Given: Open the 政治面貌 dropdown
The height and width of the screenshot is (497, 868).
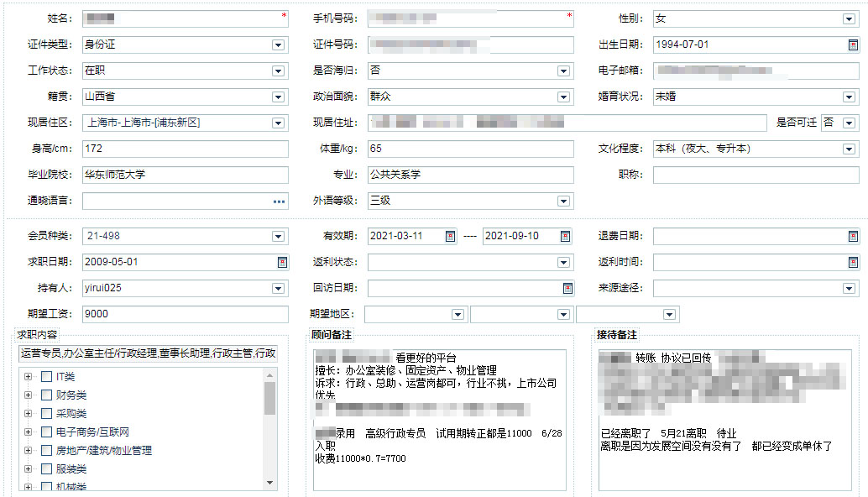Looking at the screenshot, I should [563, 97].
